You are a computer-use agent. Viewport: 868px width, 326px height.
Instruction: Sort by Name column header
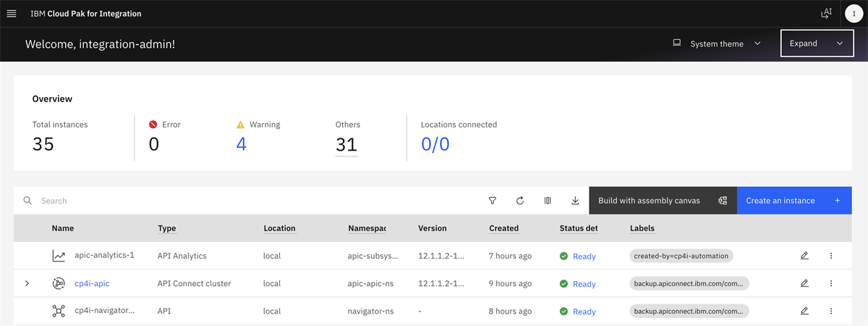[x=63, y=228]
